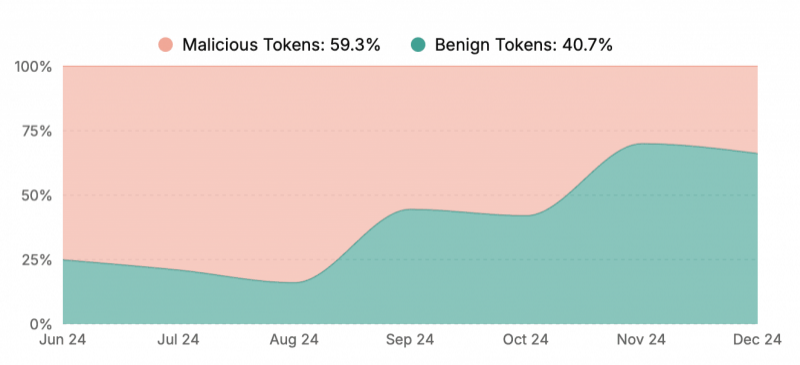
Task: Click the benign curve peak at Nov 24
Action: pyautogui.click(x=642, y=144)
